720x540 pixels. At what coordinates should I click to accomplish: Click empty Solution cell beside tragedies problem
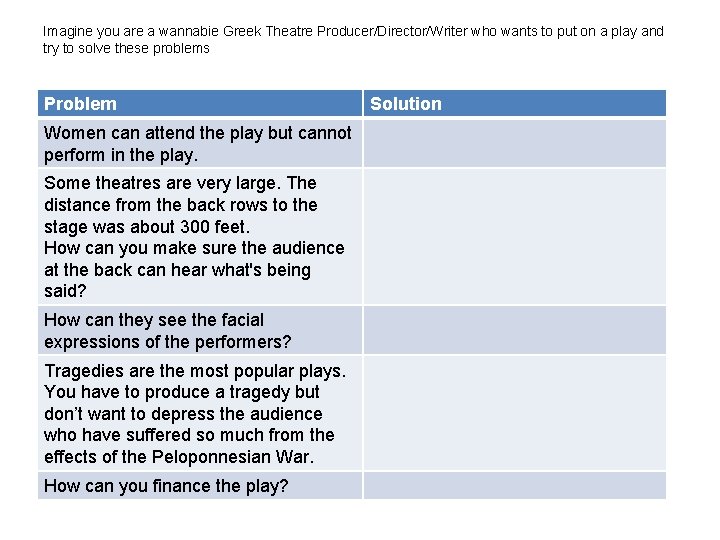coord(514,413)
